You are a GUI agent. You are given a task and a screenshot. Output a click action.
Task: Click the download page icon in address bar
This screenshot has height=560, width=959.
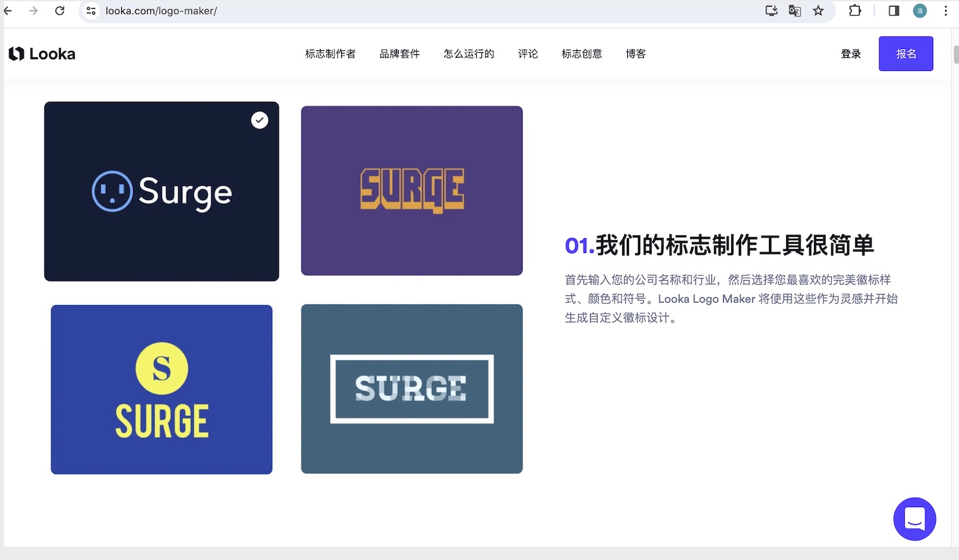tap(771, 11)
